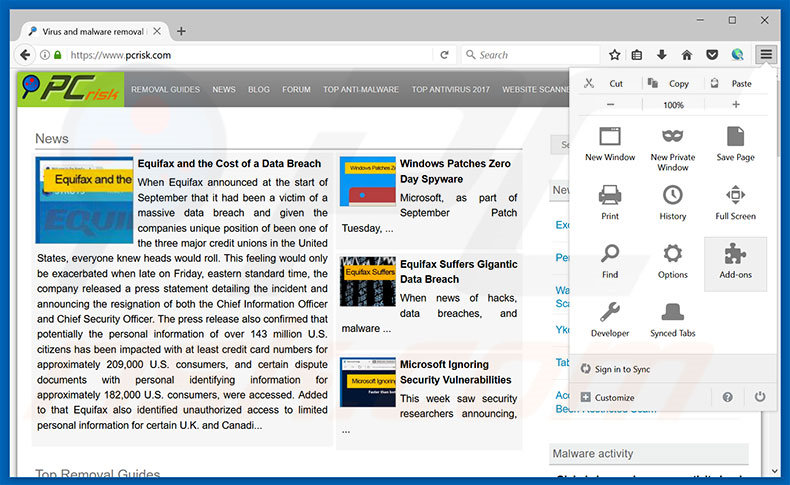This screenshot has width=790, height=485.
Task: Go back to previous page
Action: 25,55
